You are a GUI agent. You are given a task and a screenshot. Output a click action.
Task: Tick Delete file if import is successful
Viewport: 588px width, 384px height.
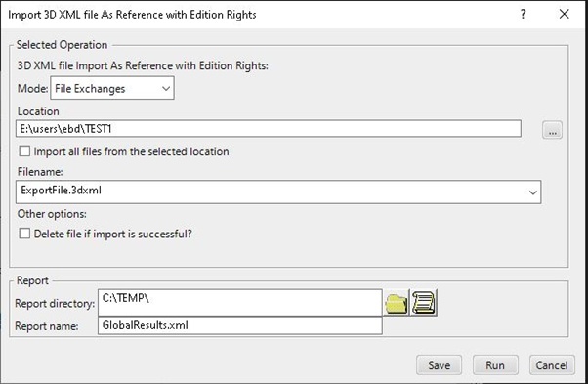click(24, 234)
